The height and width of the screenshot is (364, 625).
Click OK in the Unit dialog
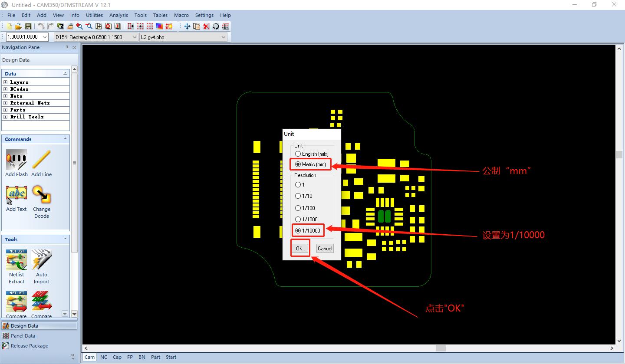point(299,249)
